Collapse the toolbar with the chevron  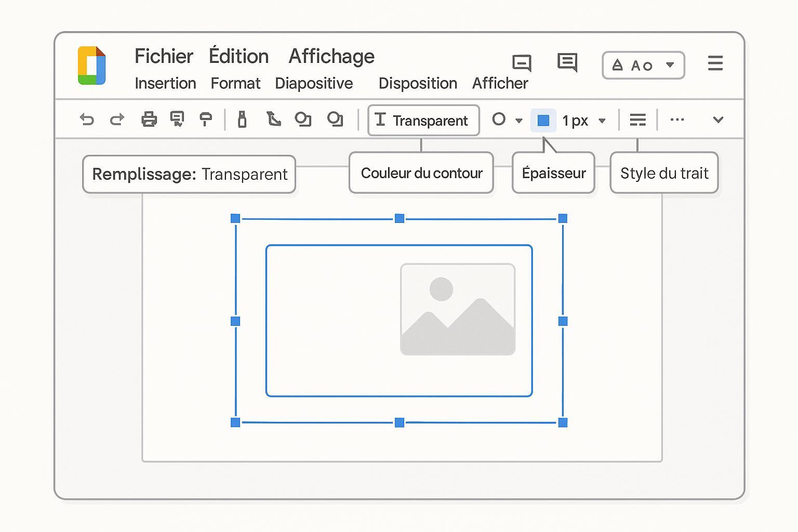(718, 120)
